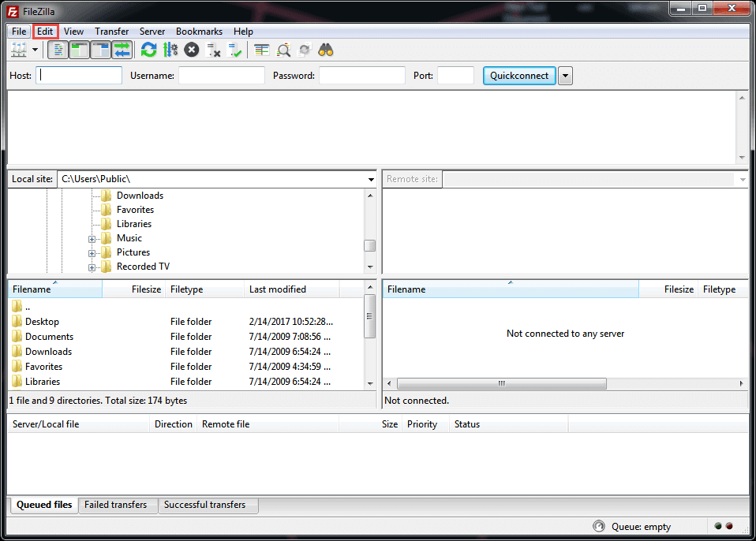Expand the Pictures folder in tree
This screenshot has width=756, height=541.
tap(92, 253)
